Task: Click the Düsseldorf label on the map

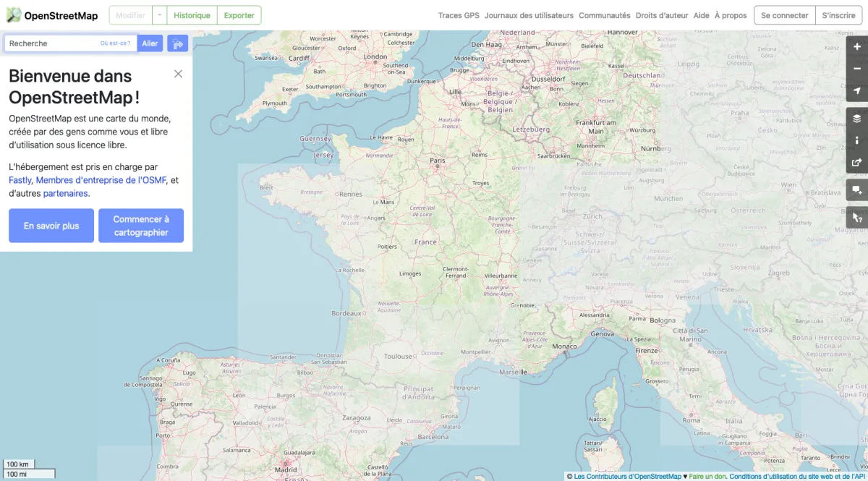Action: pyautogui.click(x=548, y=78)
